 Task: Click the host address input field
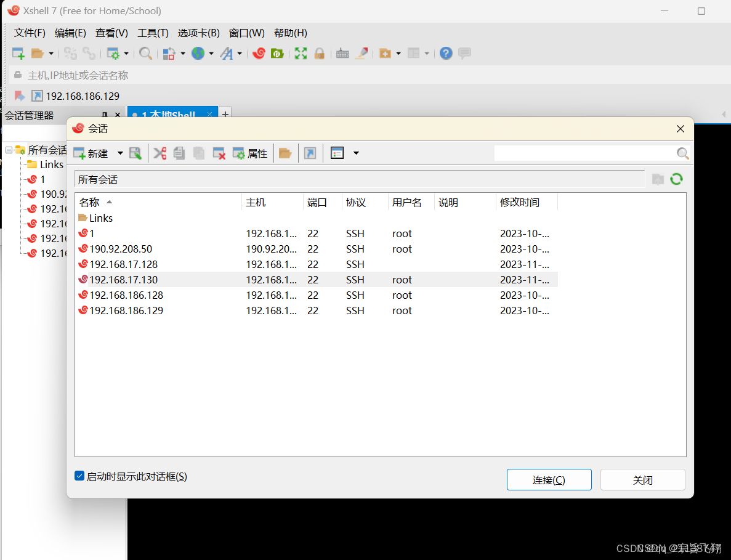coord(370,75)
